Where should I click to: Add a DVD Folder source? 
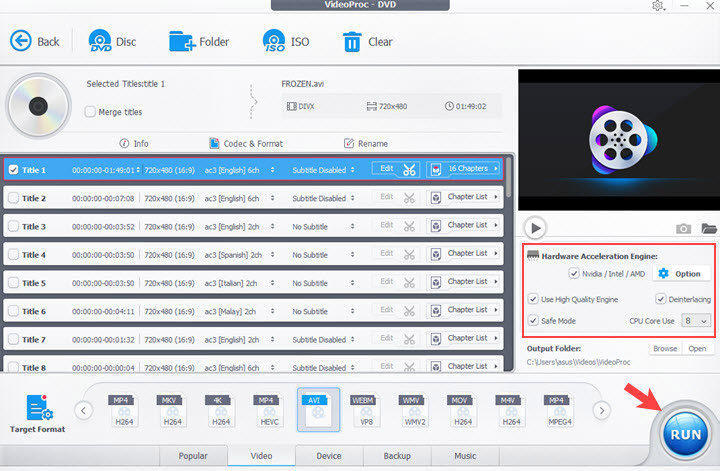pos(199,42)
